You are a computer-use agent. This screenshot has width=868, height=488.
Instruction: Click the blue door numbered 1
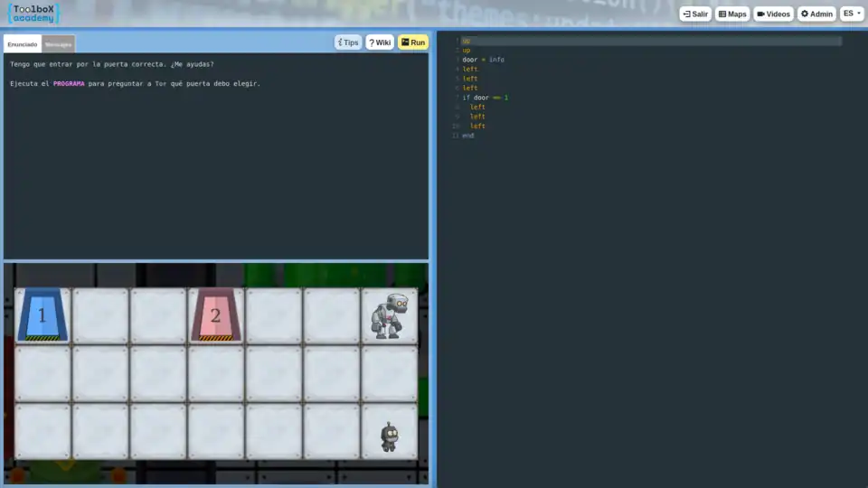pos(42,315)
